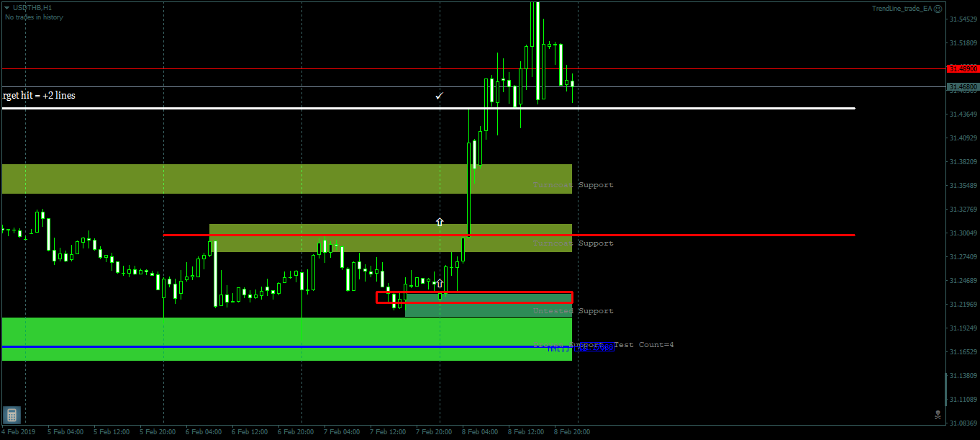
Task: Click the bid price label 31.46800
Action: [x=963, y=86]
